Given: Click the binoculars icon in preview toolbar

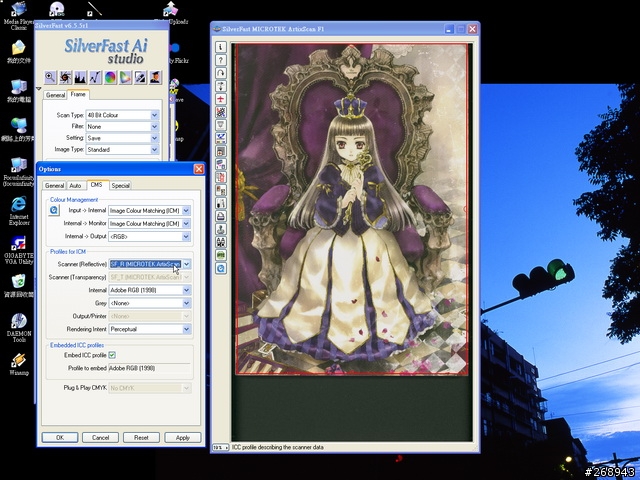Looking at the screenshot, I should tap(221, 242).
